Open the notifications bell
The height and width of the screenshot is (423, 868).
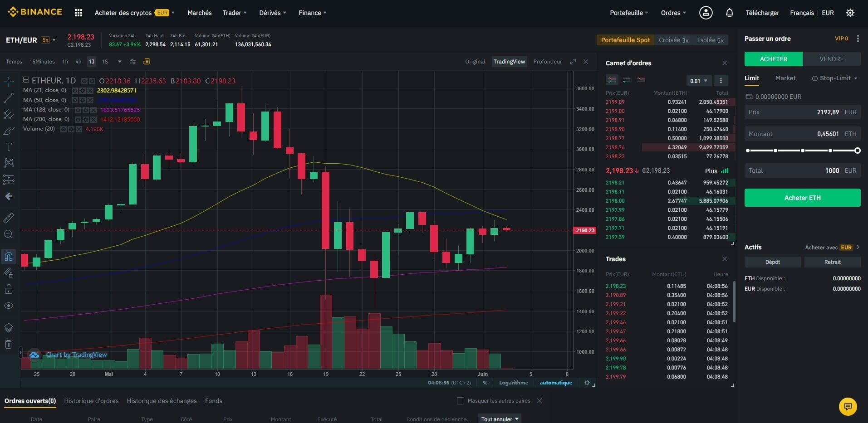[x=729, y=13]
